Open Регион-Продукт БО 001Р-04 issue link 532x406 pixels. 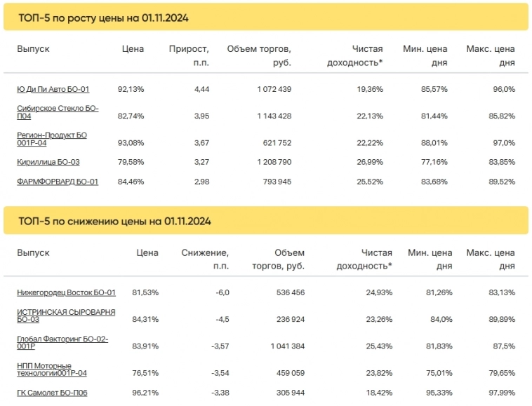pyautogui.click(x=52, y=138)
